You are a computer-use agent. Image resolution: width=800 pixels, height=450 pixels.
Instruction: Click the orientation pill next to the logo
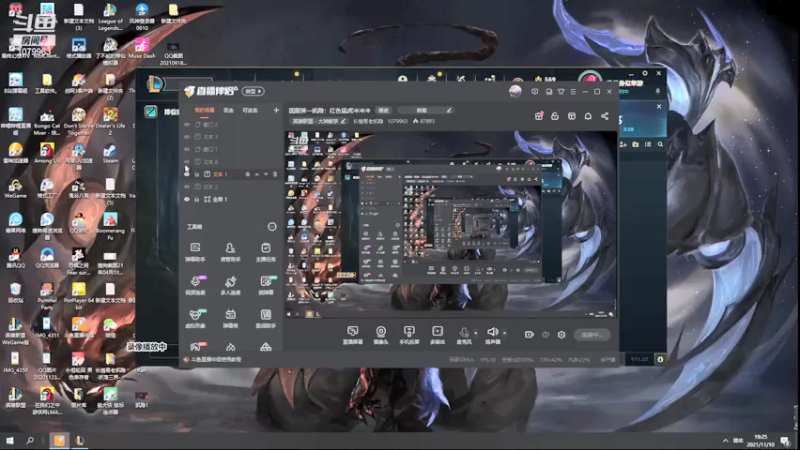tap(253, 91)
